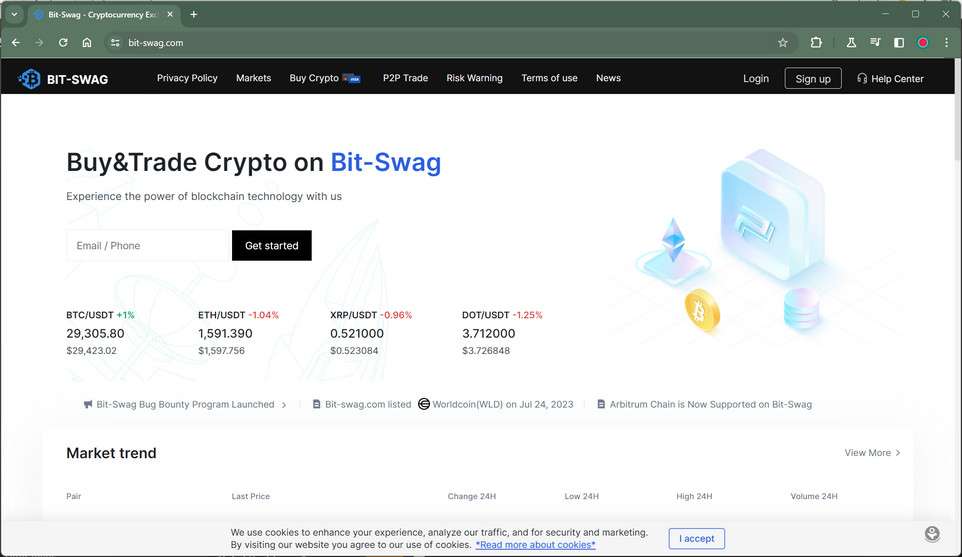The image size is (962, 557).
Task: Open a new browser tab
Action: tap(194, 15)
